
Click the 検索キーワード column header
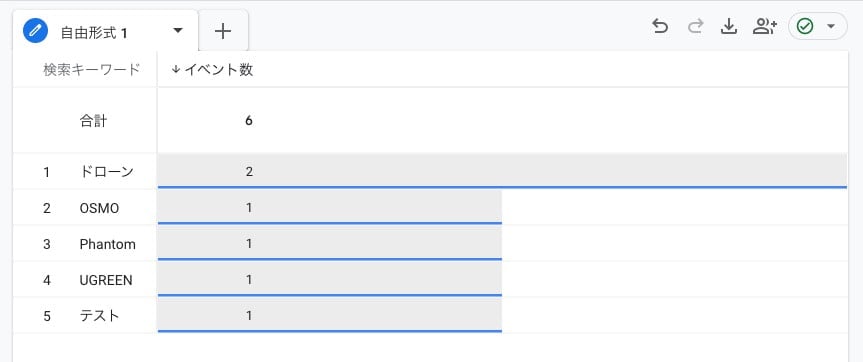click(x=92, y=70)
